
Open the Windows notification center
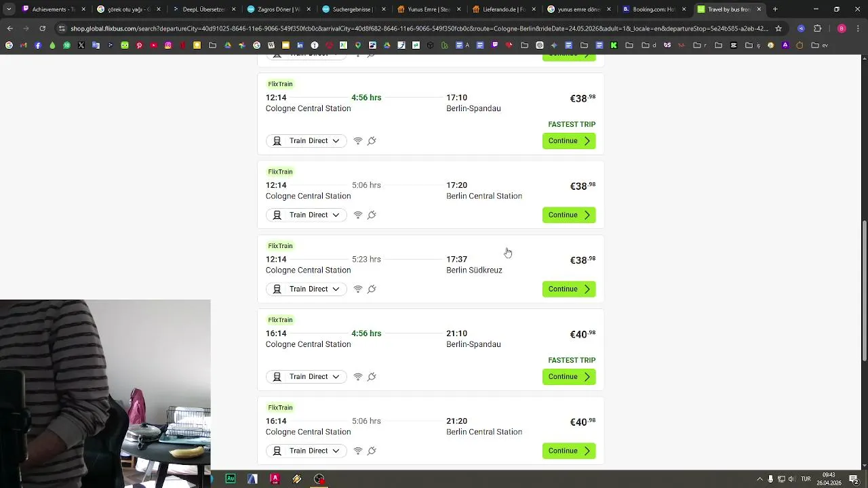[854, 479]
